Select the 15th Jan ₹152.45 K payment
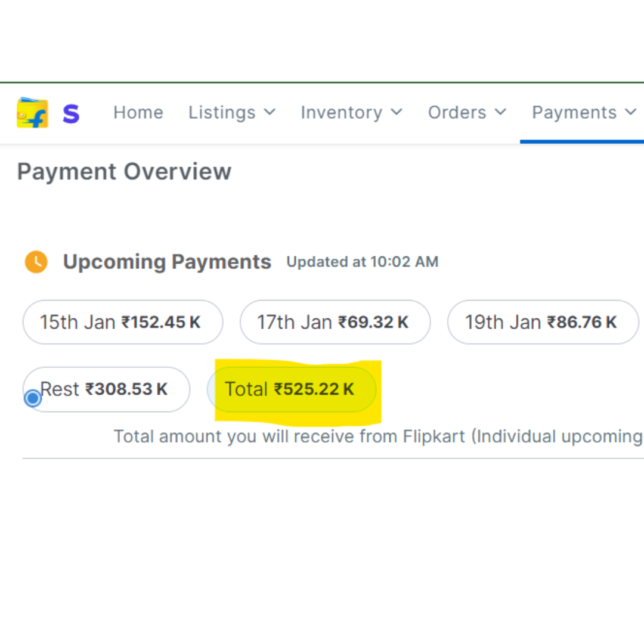Screen dimensions: 644x644 (x=123, y=323)
